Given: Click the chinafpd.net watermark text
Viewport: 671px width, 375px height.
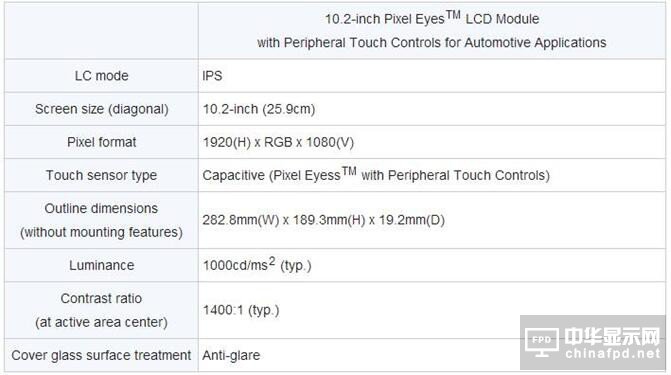Looking at the screenshot, I should pos(613,354).
